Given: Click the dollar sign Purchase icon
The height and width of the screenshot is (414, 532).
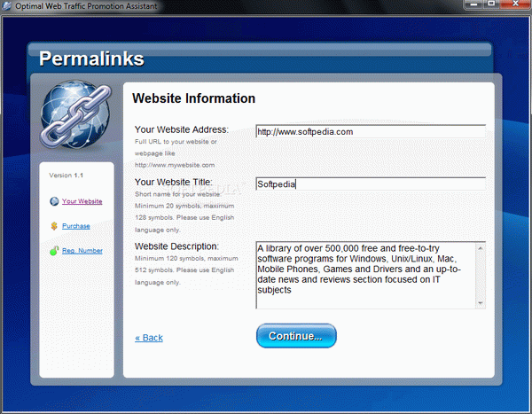Looking at the screenshot, I should coord(54,226).
